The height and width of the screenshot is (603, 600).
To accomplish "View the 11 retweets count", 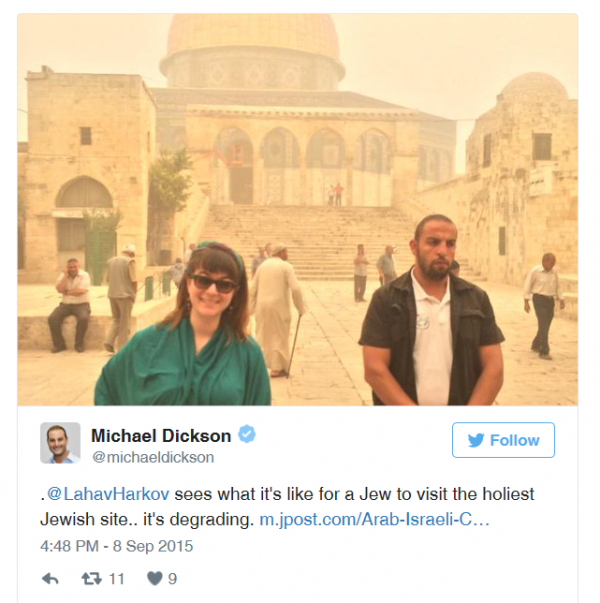I will [x=117, y=579].
